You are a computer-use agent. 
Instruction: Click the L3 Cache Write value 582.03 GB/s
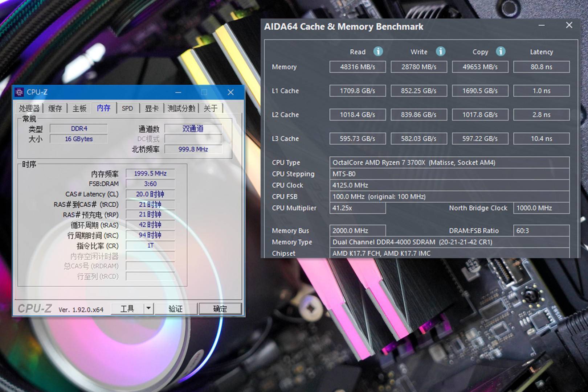click(x=419, y=139)
